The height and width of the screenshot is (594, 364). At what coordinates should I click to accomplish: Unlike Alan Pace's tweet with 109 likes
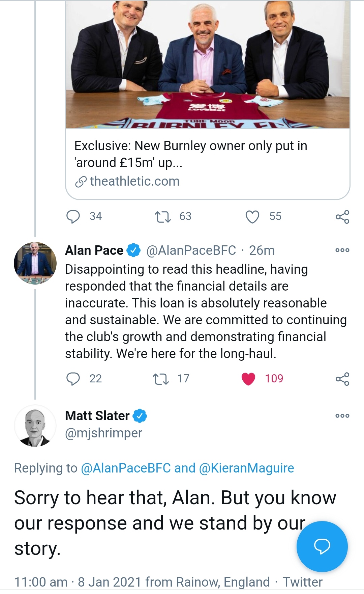pos(249,379)
